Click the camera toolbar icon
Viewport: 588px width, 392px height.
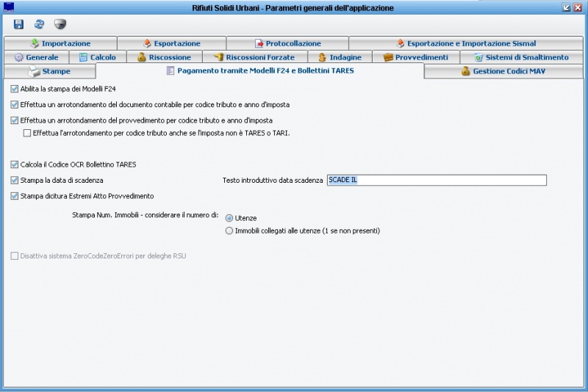coord(60,24)
